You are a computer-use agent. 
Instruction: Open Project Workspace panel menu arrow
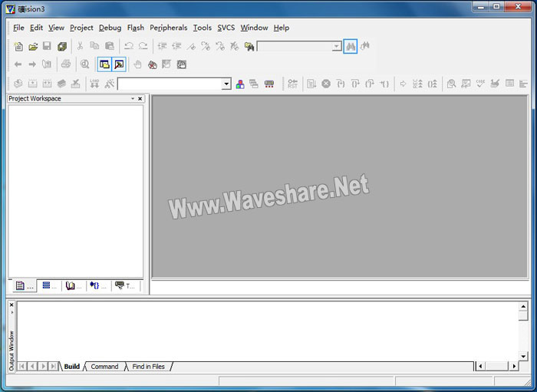coord(133,99)
